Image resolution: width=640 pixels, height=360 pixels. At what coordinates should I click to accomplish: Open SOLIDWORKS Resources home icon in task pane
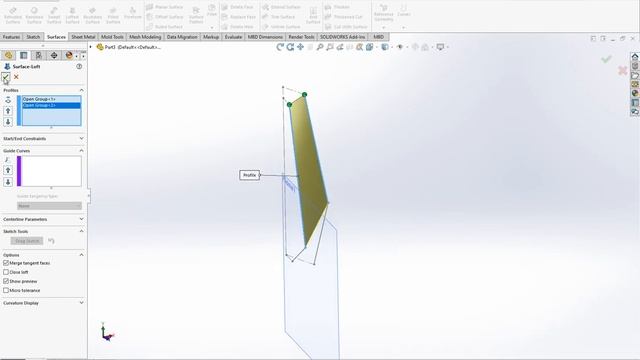tap(635, 57)
